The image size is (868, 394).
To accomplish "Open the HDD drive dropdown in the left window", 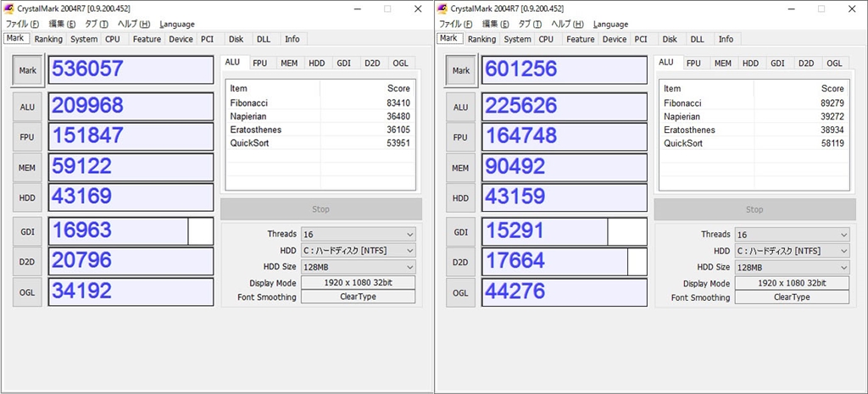I will click(x=359, y=250).
